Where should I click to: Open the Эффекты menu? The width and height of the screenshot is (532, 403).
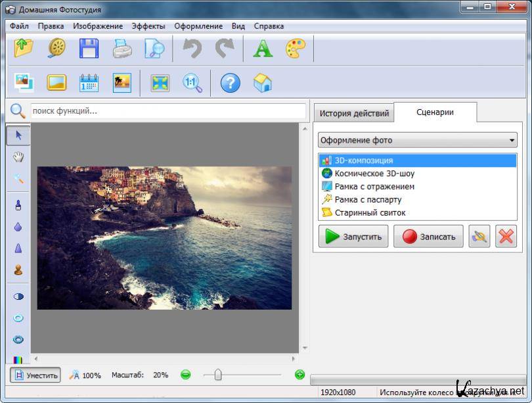pos(148,26)
